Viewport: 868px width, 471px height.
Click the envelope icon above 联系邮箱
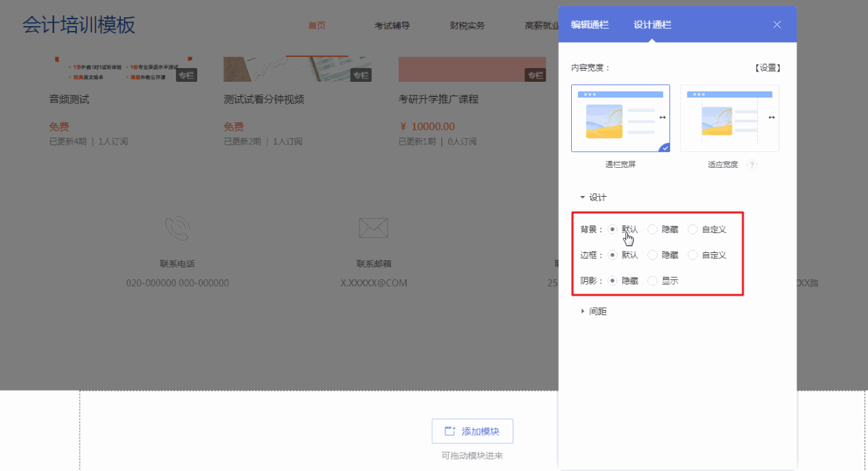pyautogui.click(x=373, y=228)
